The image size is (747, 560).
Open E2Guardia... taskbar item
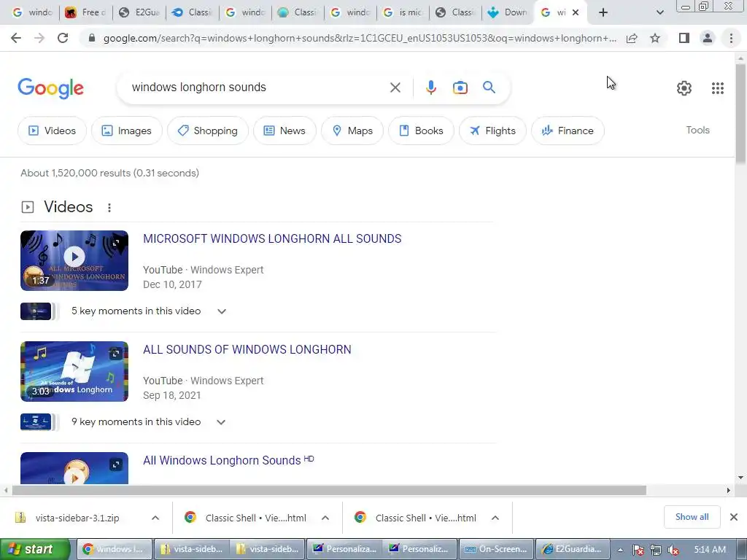tap(572, 549)
